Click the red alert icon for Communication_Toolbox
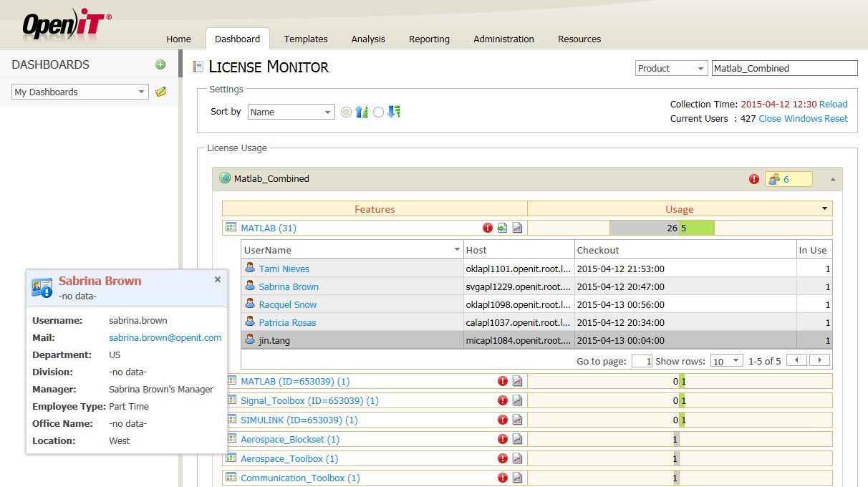Image resolution: width=868 pixels, height=487 pixels. coord(503,478)
